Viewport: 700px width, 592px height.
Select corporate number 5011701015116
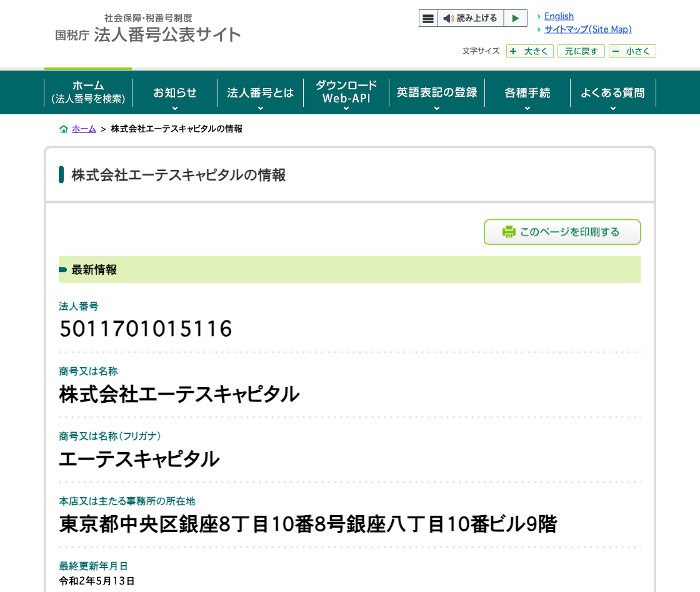pyautogui.click(x=146, y=329)
